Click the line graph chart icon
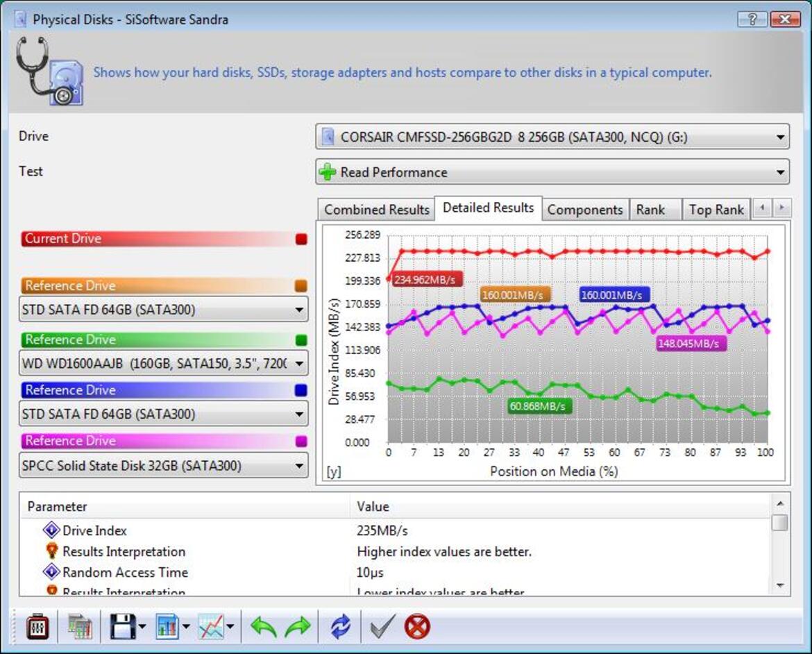The image size is (812, 654). click(211, 627)
